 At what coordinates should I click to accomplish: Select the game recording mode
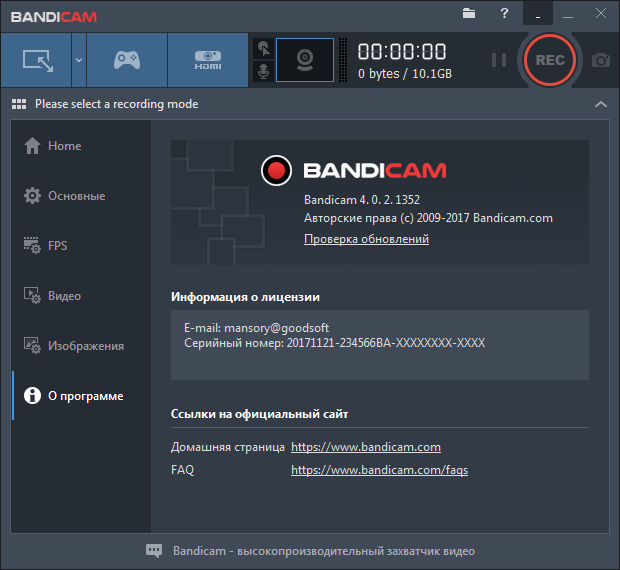tap(126, 60)
